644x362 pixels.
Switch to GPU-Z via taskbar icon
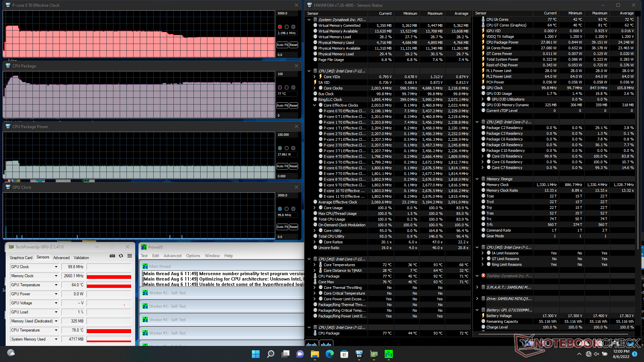point(374,354)
